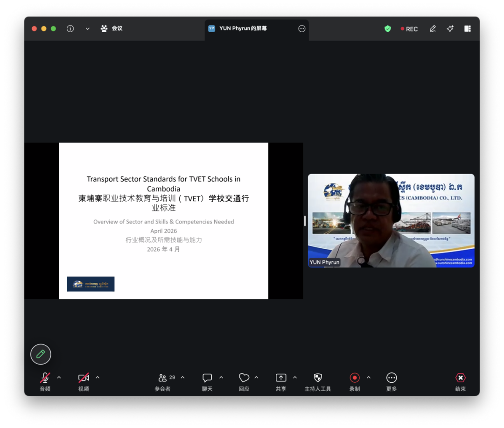
Task: Click the floating green annotate pencil button
Action: (41, 354)
